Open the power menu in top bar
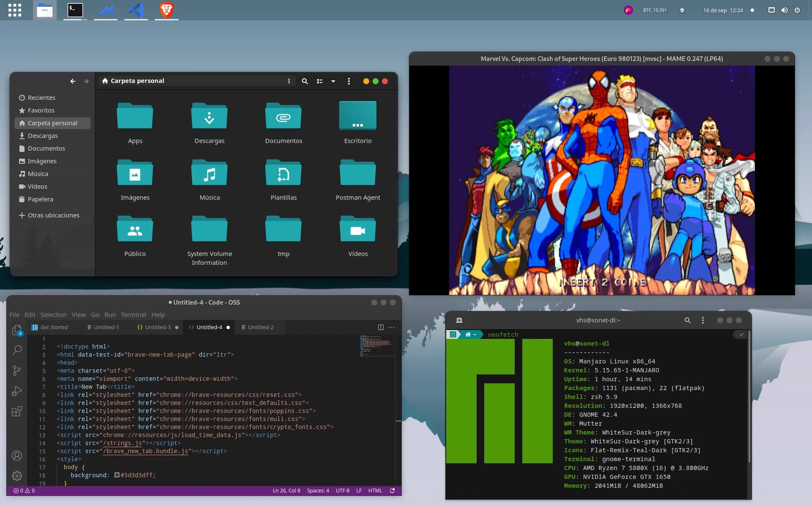The height and width of the screenshot is (506, 812). click(x=797, y=10)
